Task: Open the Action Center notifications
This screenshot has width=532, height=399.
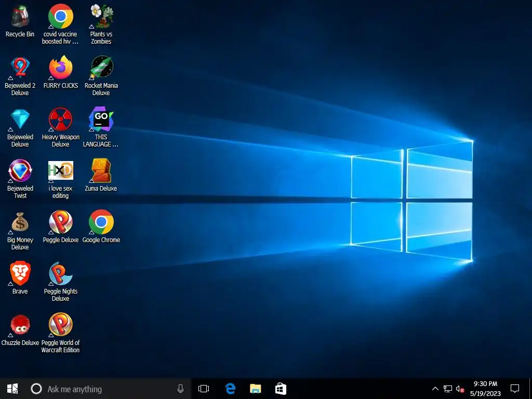Action: click(515, 389)
